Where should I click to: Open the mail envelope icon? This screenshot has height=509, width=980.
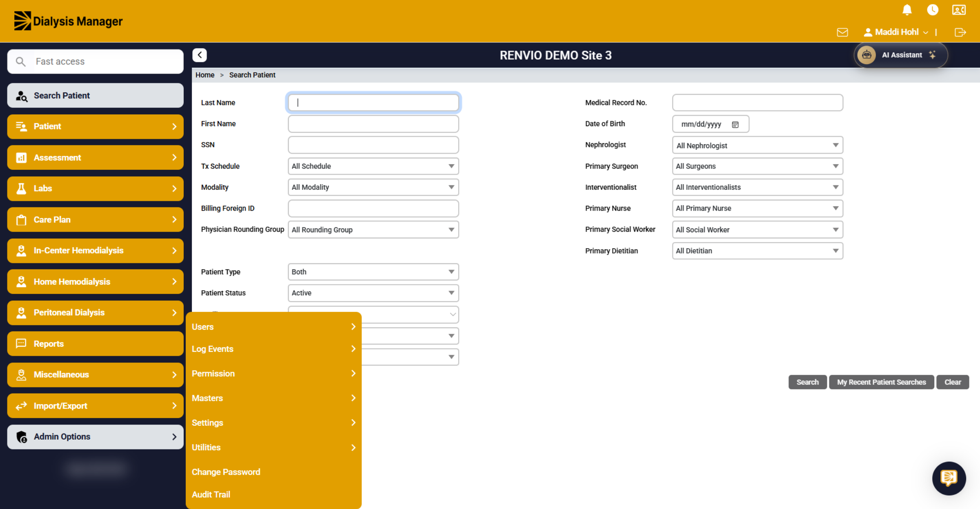842,32
